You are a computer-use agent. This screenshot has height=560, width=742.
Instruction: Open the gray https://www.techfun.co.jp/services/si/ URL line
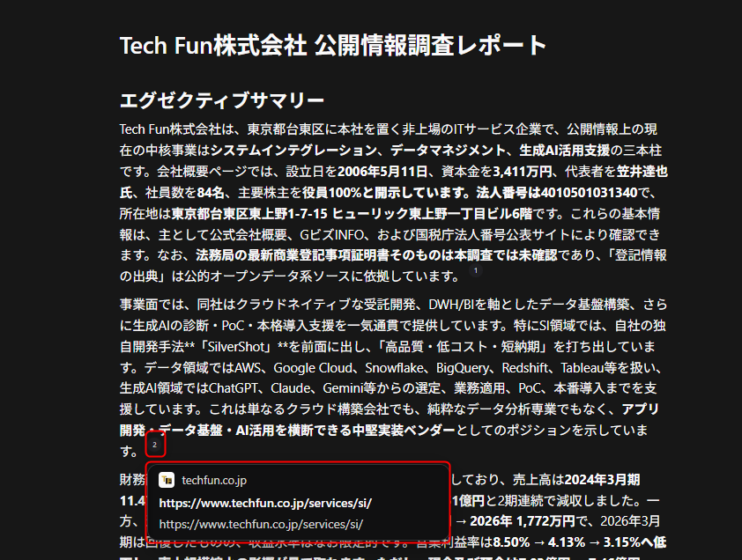pyautogui.click(x=261, y=525)
